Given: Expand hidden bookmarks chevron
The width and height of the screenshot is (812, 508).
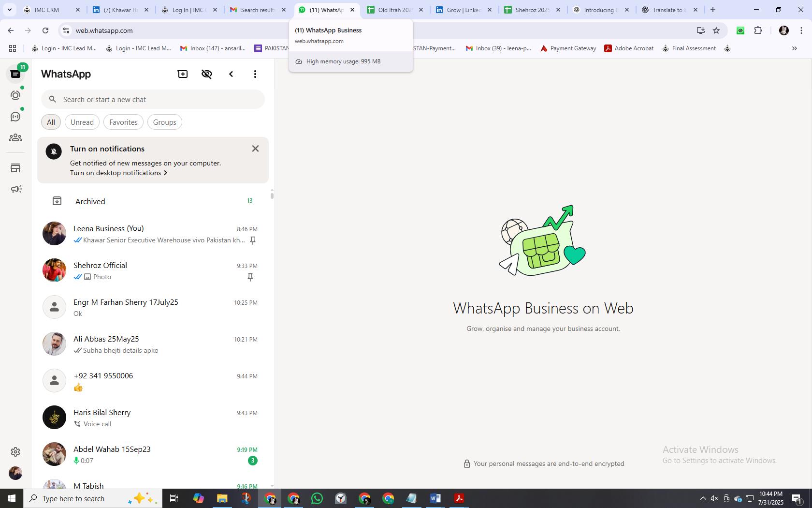Looking at the screenshot, I should click(x=795, y=48).
